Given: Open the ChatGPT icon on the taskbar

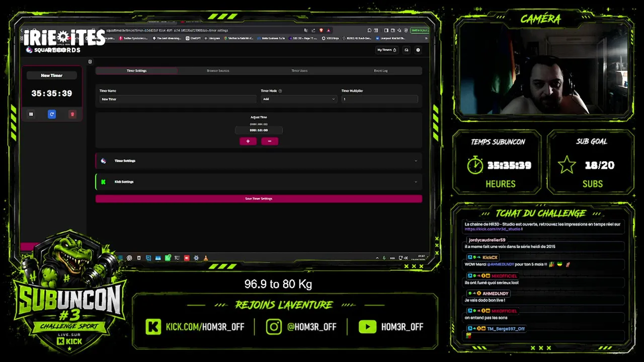Looking at the screenshot, I should click(x=129, y=258).
